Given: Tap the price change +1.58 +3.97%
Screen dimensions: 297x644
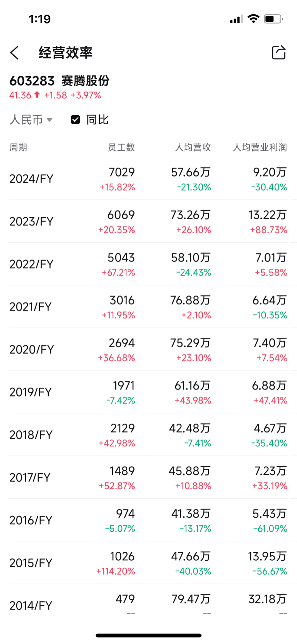Looking at the screenshot, I should click(73, 95).
